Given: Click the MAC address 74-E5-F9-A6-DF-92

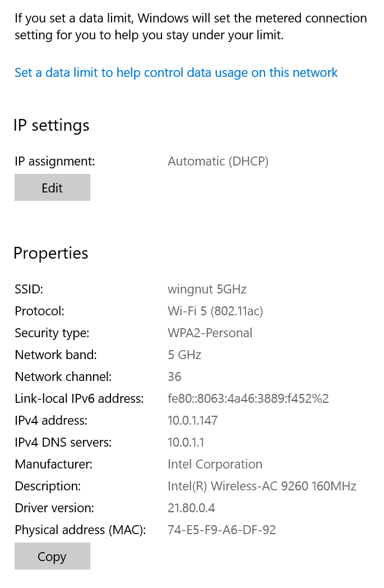Looking at the screenshot, I should click(x=221, y=530).
